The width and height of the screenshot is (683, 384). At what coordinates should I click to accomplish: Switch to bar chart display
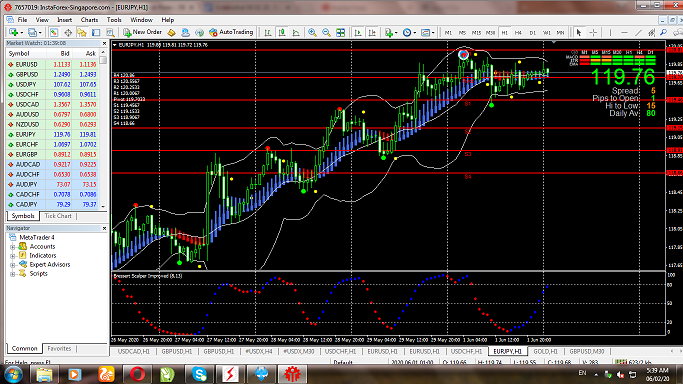(x=268, y=32)
